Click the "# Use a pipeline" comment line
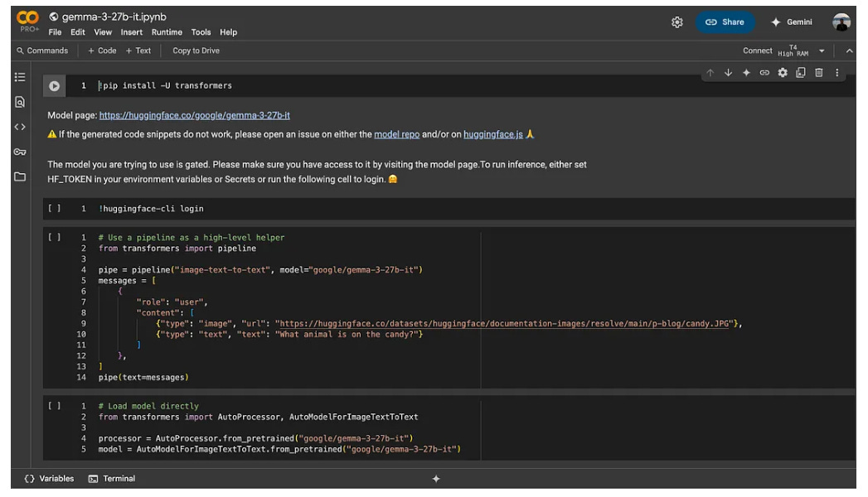This screenshot has height=497, width=868. click(x=192, y=238)
